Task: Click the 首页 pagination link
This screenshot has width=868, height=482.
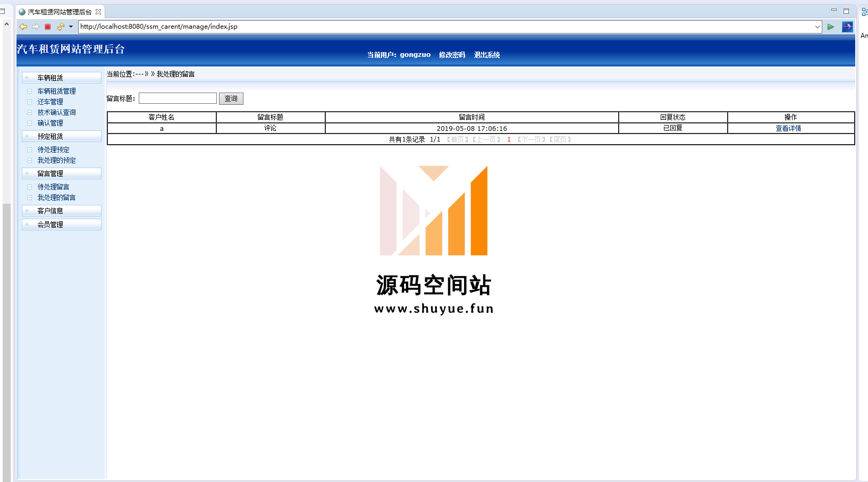Action: tap(457, 139)
